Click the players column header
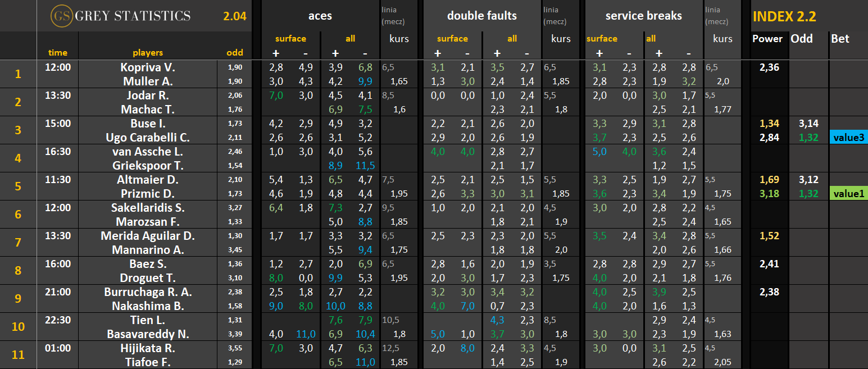This screenshot has height=369, width=868. 148,53
